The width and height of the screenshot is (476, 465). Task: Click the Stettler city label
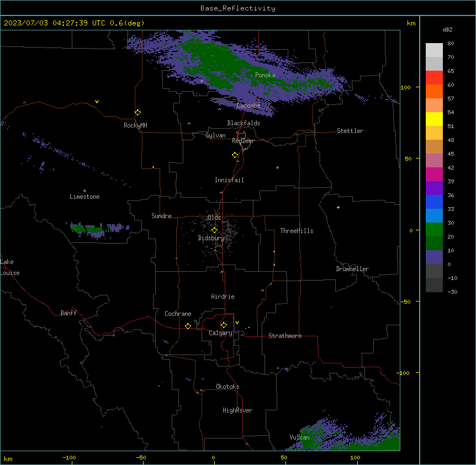tap(350, 131)
